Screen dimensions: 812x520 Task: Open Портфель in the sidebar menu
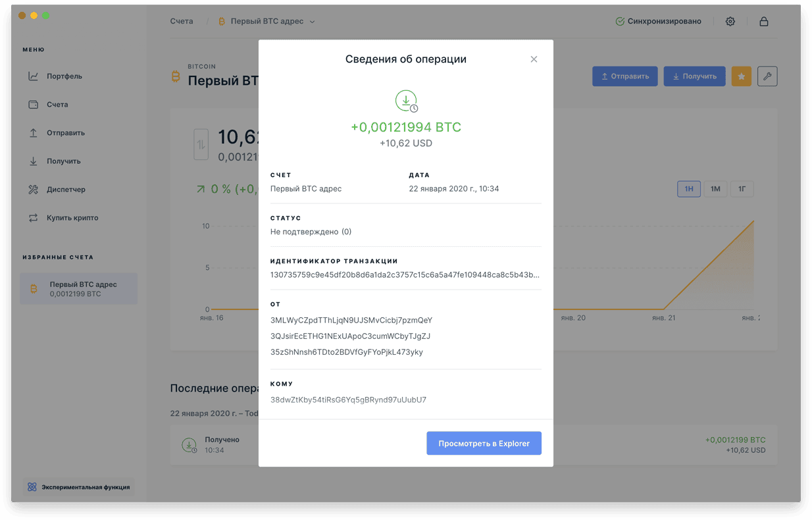(x=64, y=76)
